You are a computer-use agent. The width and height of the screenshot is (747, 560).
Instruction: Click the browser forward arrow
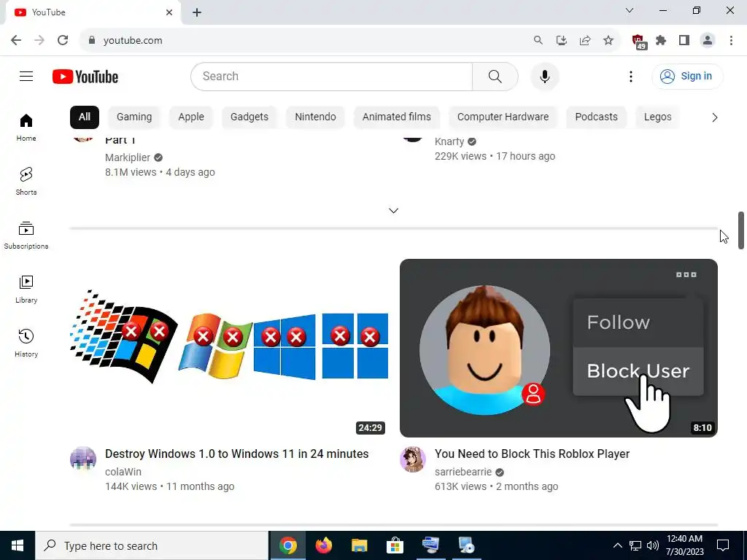coord(39,40)
